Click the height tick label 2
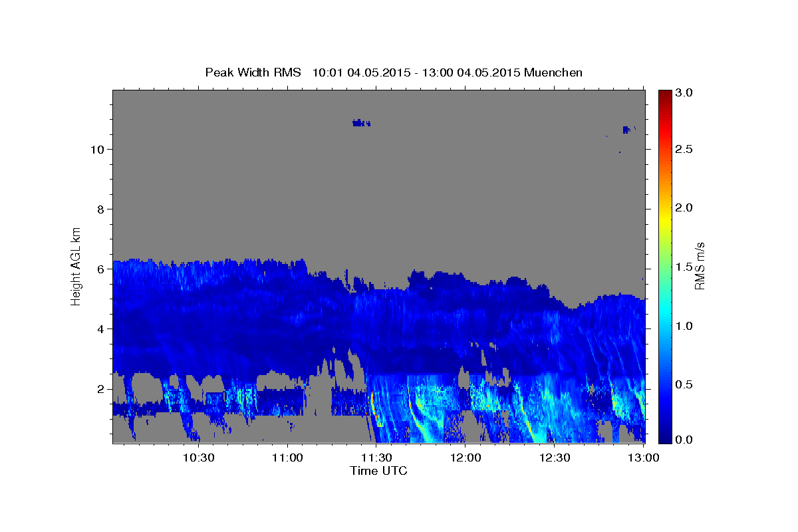The image size is (798, 532). tap(100, 389)
